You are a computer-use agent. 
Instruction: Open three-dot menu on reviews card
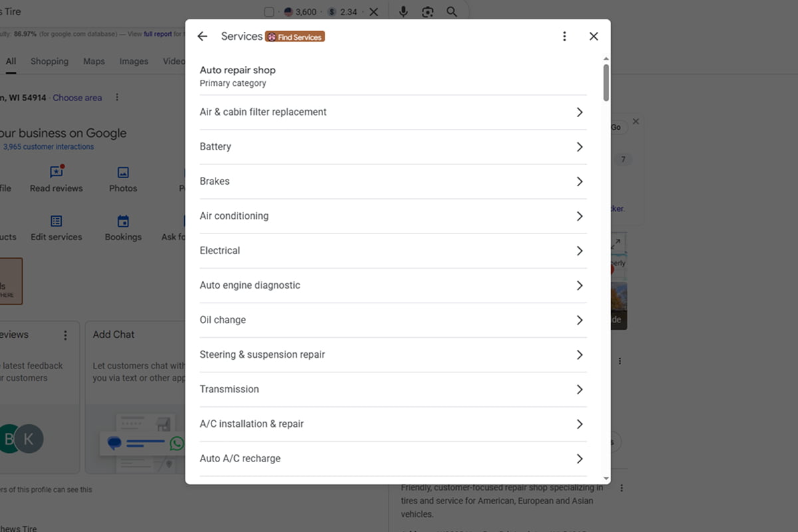point(65,335)
